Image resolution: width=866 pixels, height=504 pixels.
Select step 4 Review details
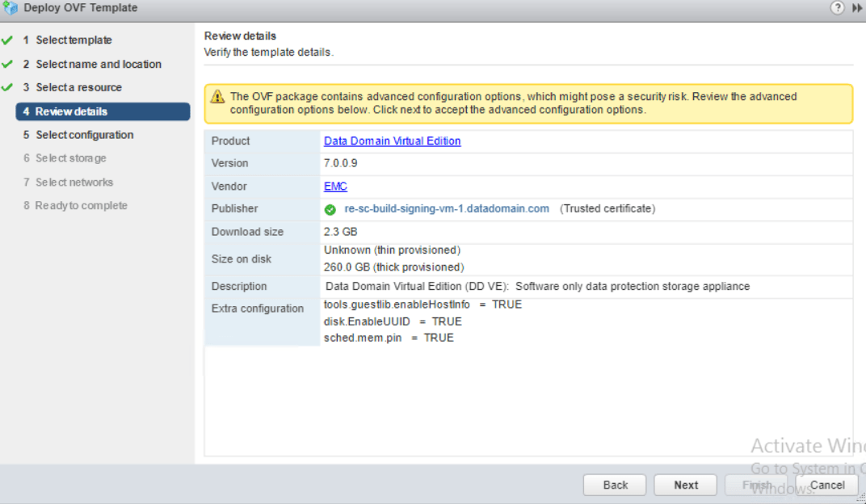click(x=103, y=111)
